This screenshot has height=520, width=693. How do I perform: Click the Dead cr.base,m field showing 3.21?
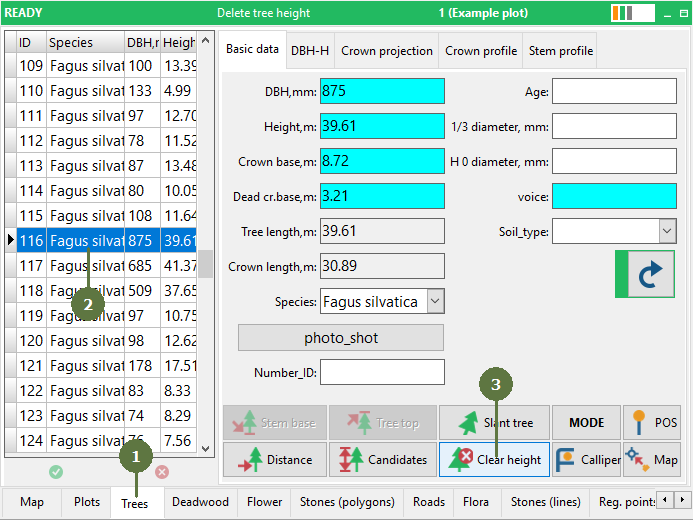pyautogui.click(x=382, y=196)
